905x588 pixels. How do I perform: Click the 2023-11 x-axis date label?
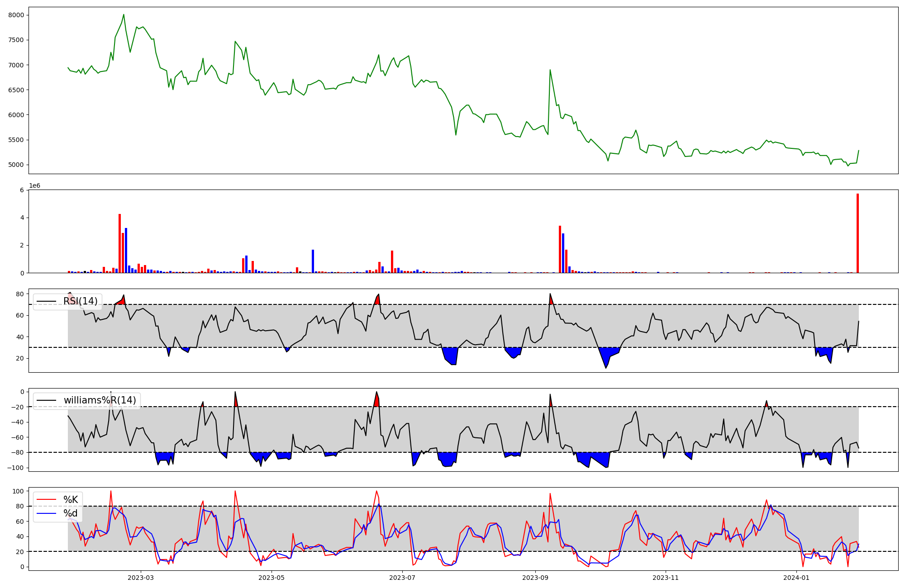[x=666, y=578]
